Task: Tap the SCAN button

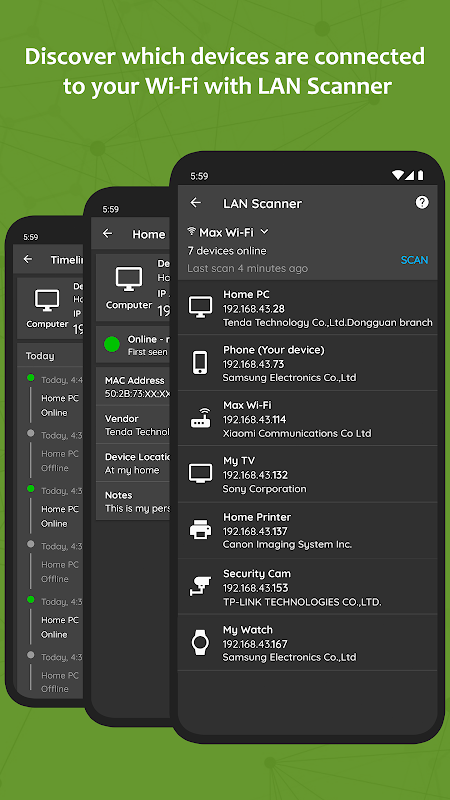Action: click(x=414, y=260)
